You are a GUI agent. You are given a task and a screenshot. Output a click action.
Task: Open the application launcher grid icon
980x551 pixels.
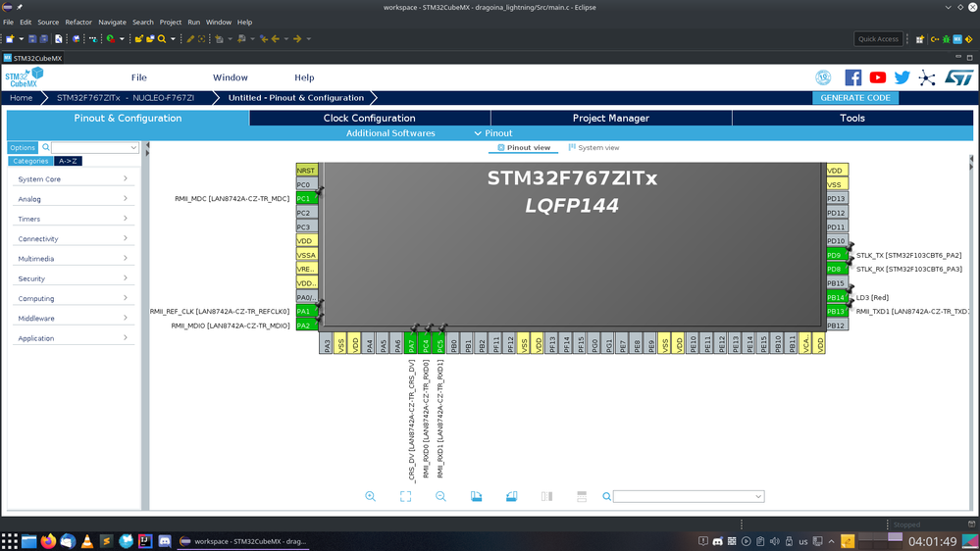pos(10,541)
